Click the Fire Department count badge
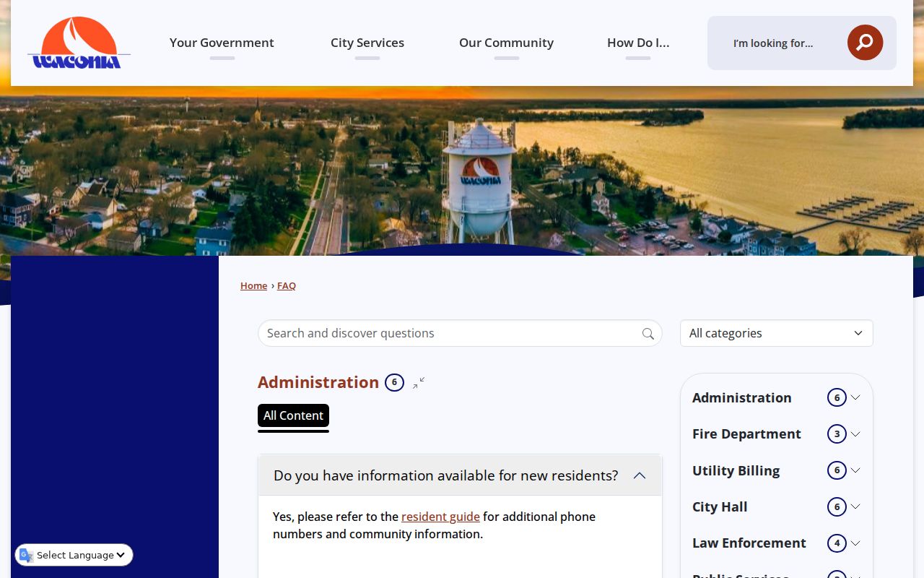 tap(837, 433)
